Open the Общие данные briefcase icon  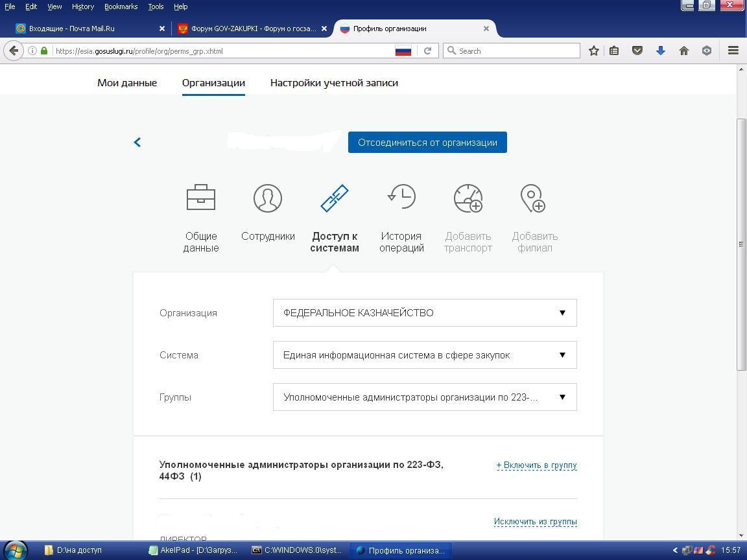click(200, 198)
